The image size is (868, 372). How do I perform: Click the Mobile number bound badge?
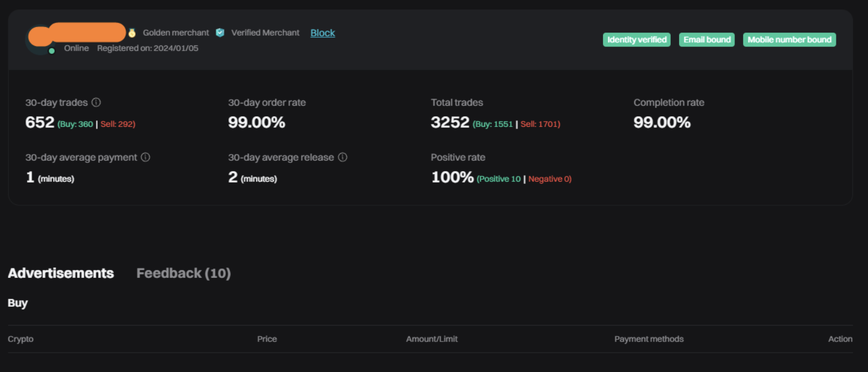coord(789,40)
